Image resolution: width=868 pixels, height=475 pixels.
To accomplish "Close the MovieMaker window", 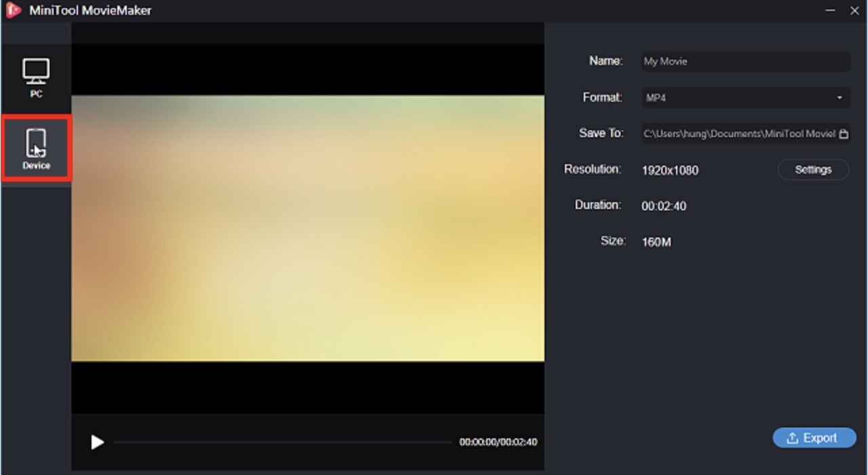I will point(853,11).
